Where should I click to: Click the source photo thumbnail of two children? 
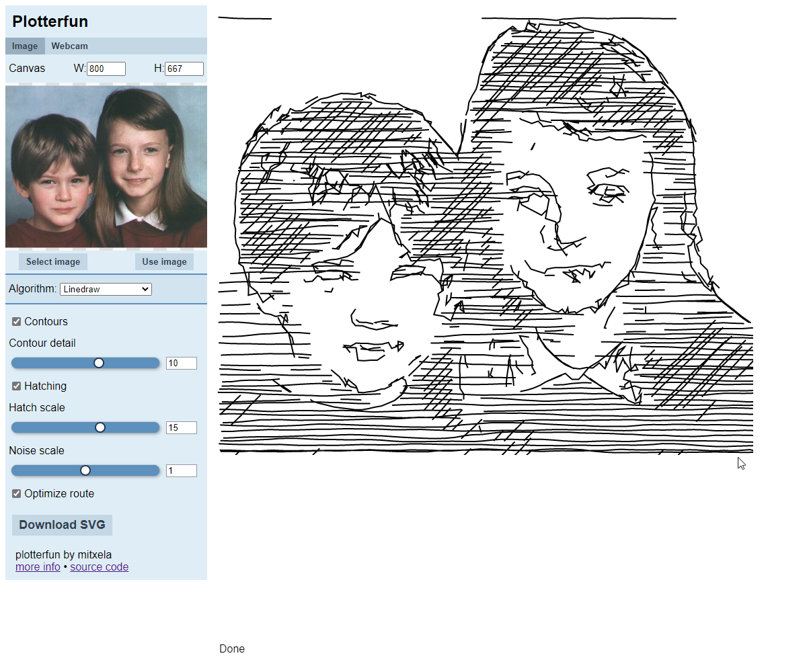tap(106, 166)
